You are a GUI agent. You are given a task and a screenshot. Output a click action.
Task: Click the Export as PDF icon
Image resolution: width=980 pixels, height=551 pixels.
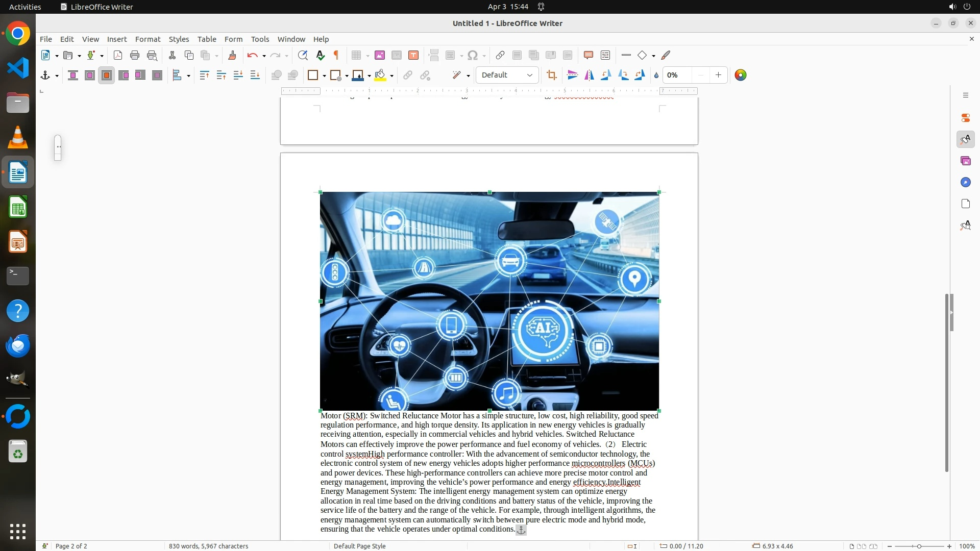(x=117, y=56)
